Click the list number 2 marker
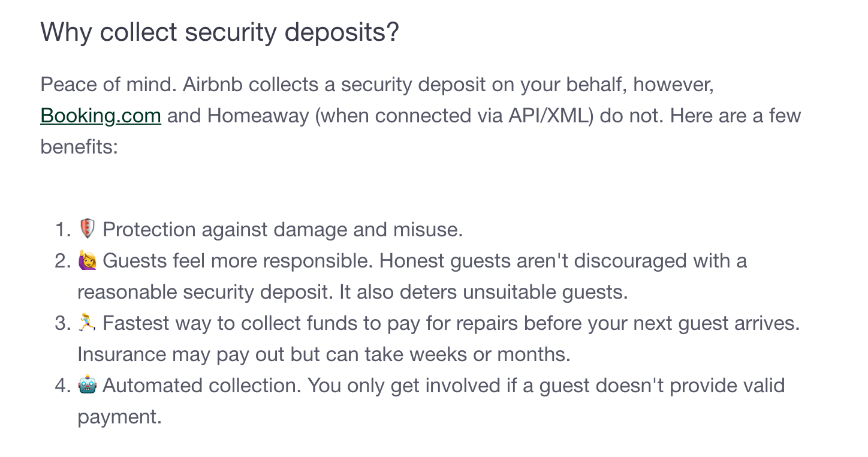Viewport: 868px width, 457px height. (x=63, y=261)
